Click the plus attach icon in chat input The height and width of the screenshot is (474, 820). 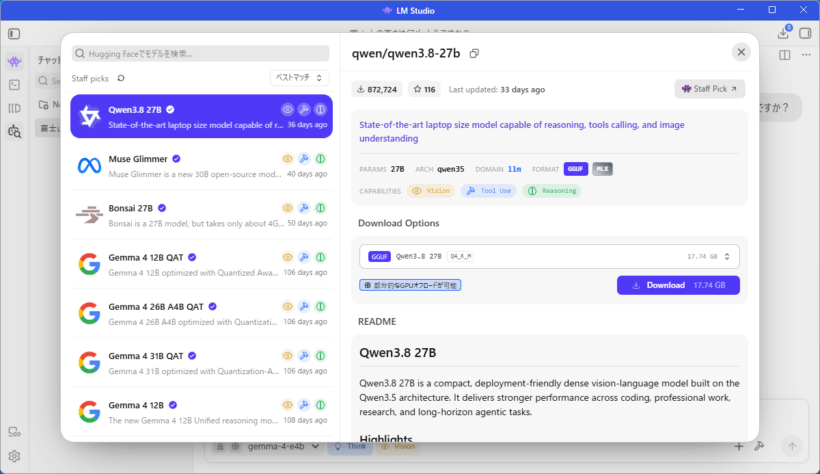738,446
